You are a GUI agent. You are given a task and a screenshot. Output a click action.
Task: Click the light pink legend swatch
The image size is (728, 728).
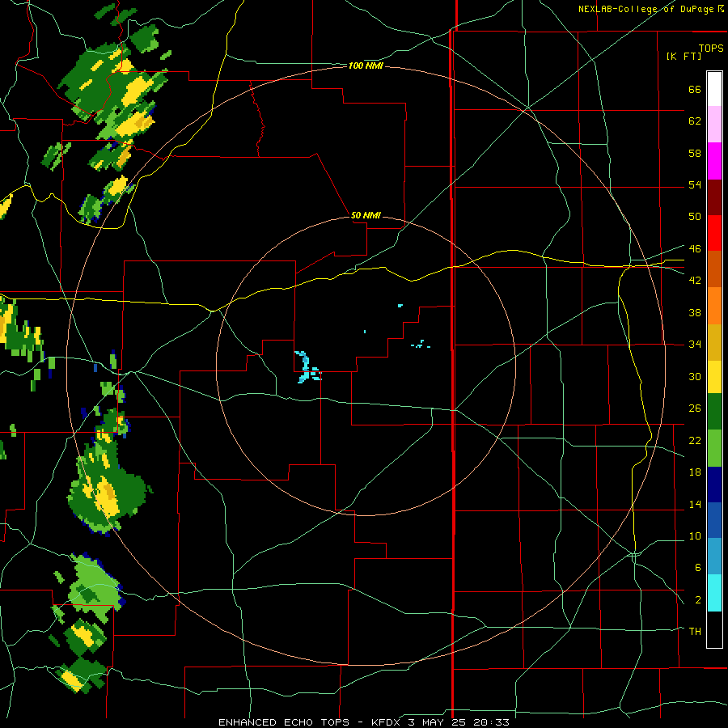tap(714, 124)
